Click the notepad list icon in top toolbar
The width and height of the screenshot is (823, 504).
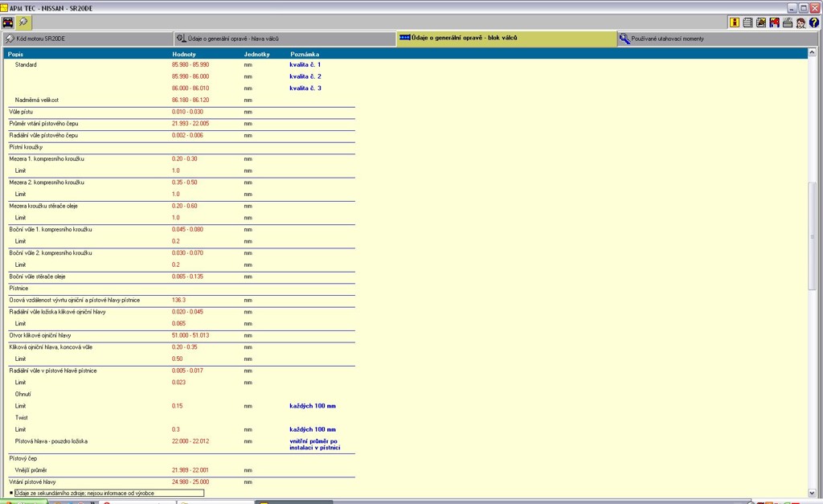click(747, 23)
